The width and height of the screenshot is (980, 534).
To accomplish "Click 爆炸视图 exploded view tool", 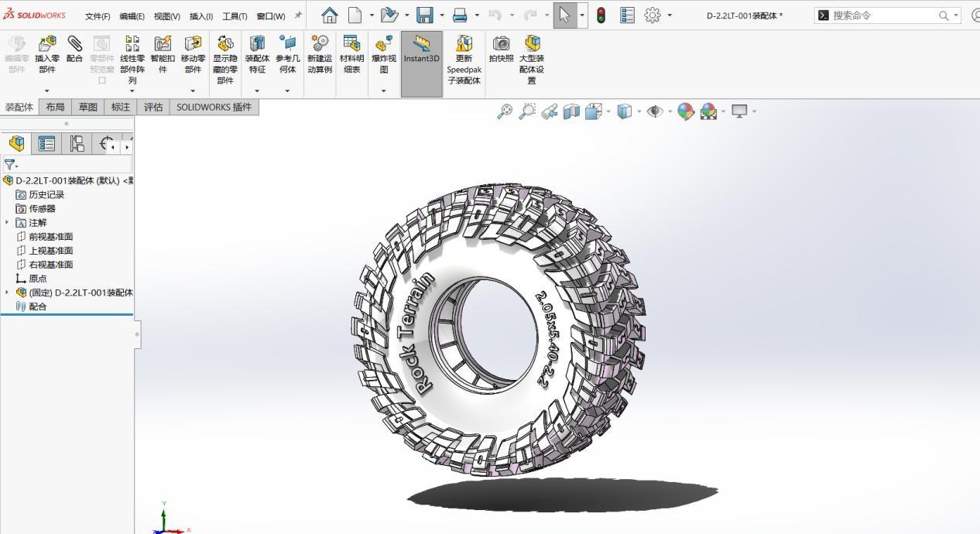I will [x=383, y=54].
